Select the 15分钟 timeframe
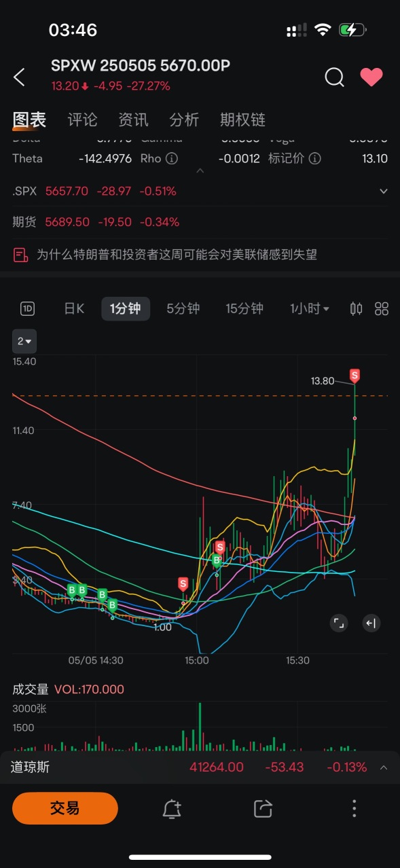 [x=244, y=308]
